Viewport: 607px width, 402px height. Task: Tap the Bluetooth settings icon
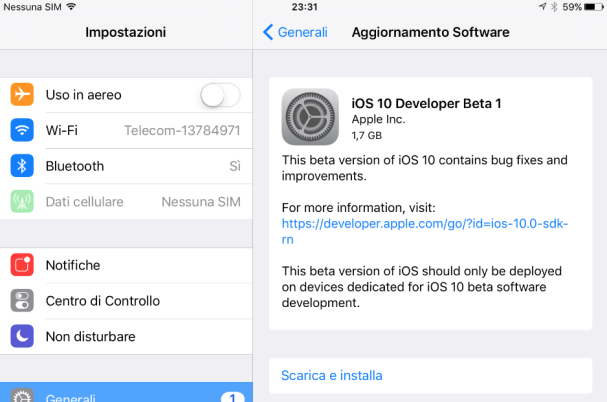(22, 166)
